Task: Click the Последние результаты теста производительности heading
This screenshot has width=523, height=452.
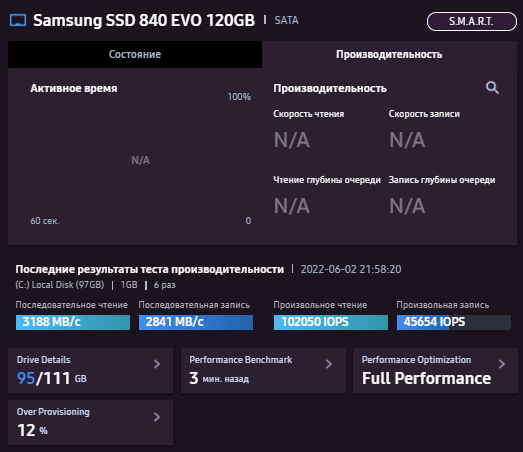Action: click(x=150, y=269)
